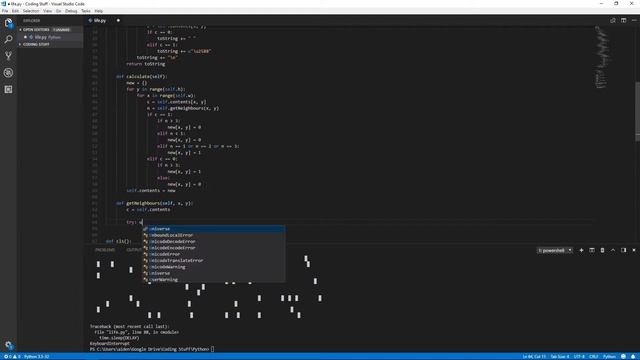640x360 pixels.
Task: Choose UnicodeTranslateError autocomplete suggestion
Action: (x=213, y=260)
